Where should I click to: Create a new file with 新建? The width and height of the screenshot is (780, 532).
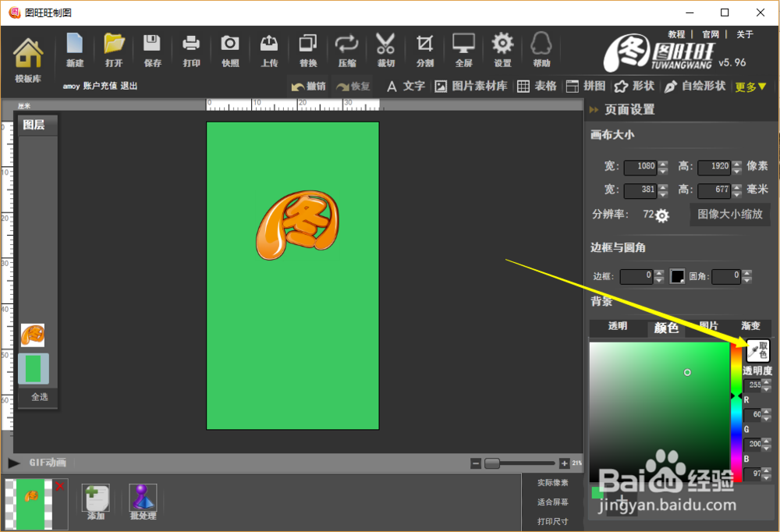pos(75,50)
